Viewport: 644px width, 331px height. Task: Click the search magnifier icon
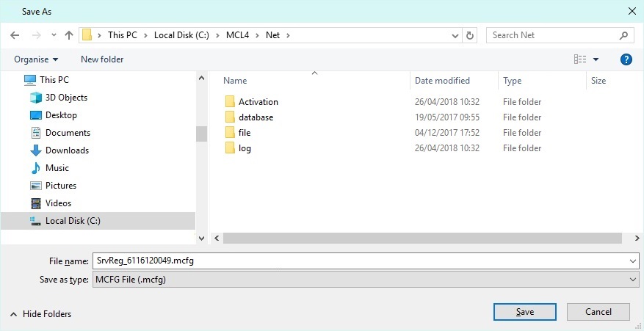tap(623, 35)
